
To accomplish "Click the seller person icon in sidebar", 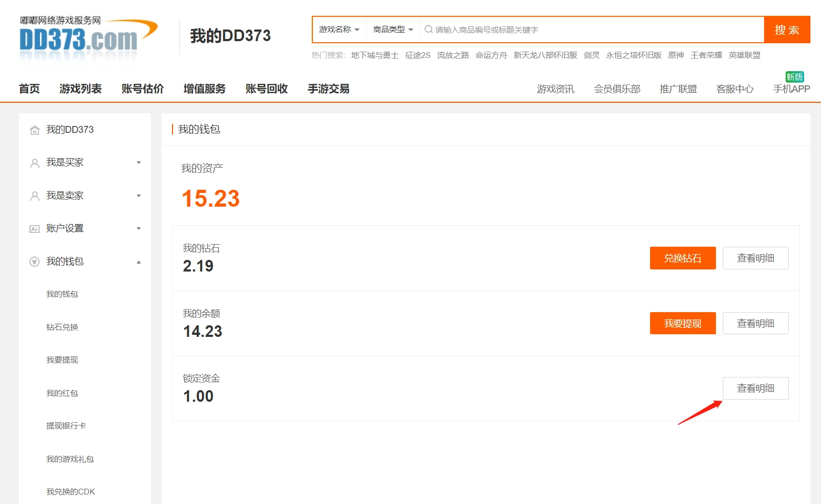I will pyautogui.click(x=35, y=196).
